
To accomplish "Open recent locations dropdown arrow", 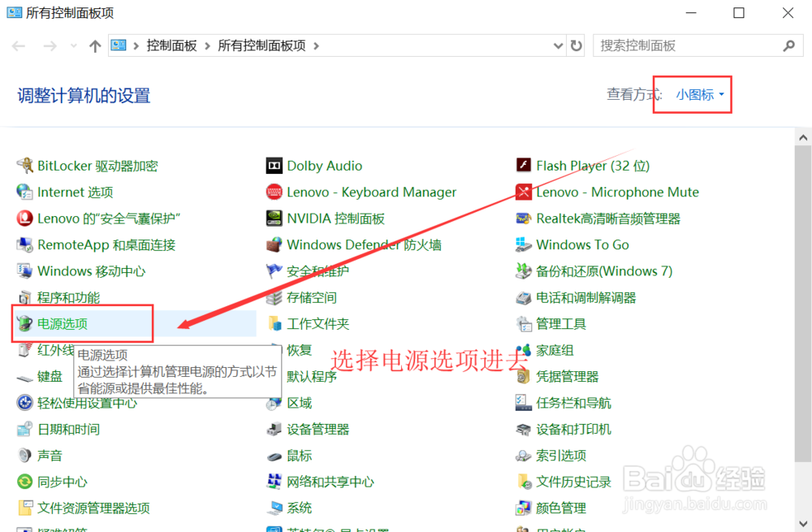I will (74, 45).
